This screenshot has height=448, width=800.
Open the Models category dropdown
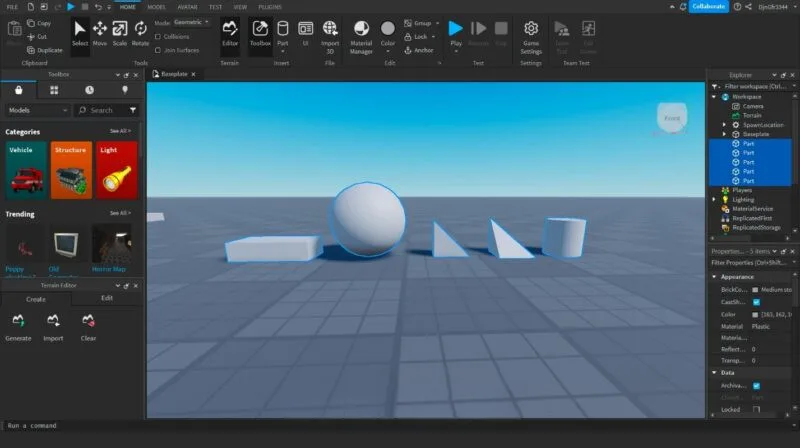tap(37, 110)
